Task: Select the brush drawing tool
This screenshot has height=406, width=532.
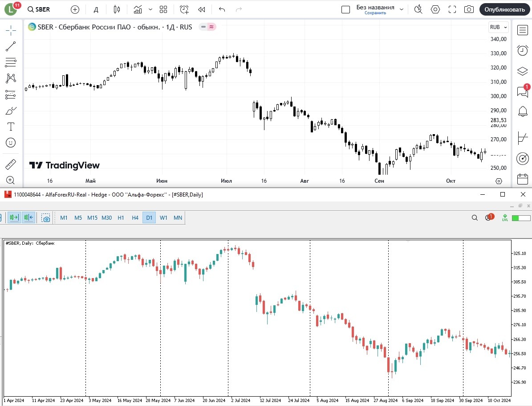Action: tap(11, 111)
